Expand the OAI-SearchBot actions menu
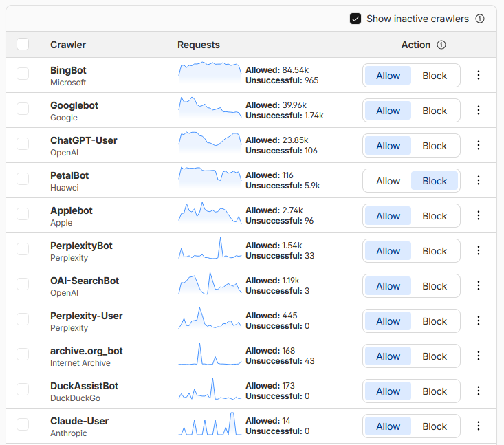The height and width of the screenshot is (445, 504). coord(479,286)
